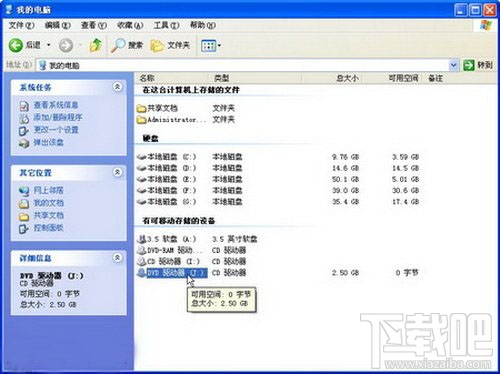Open 我的文档 in side panel
Image resolution: width=500 pixels, height=374 pixels.
(x=48, y=203)
